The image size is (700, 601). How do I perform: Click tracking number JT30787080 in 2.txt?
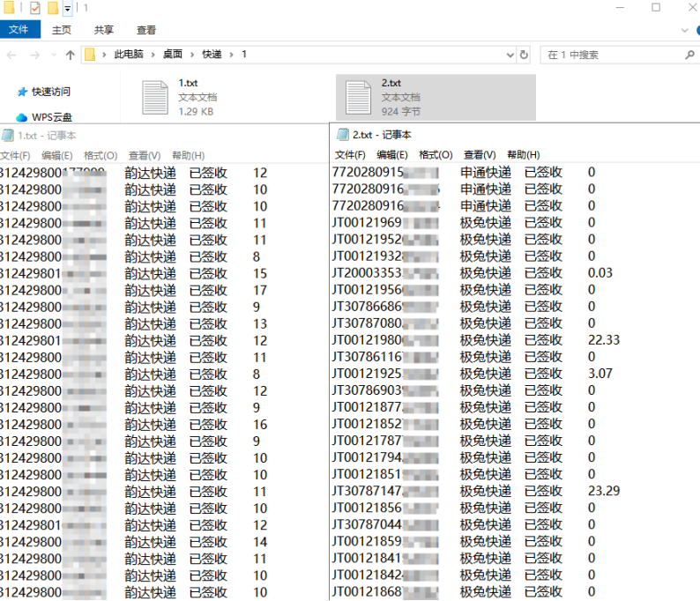click(x=367, y=323)
